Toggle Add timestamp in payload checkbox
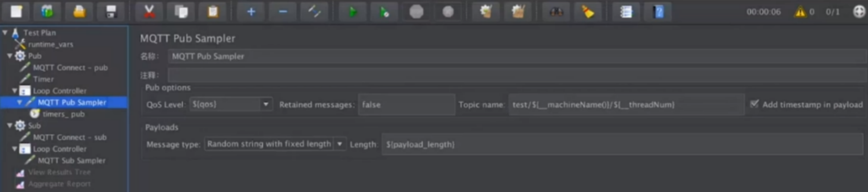This screenshot has width=868, height=192. point(754,104)
